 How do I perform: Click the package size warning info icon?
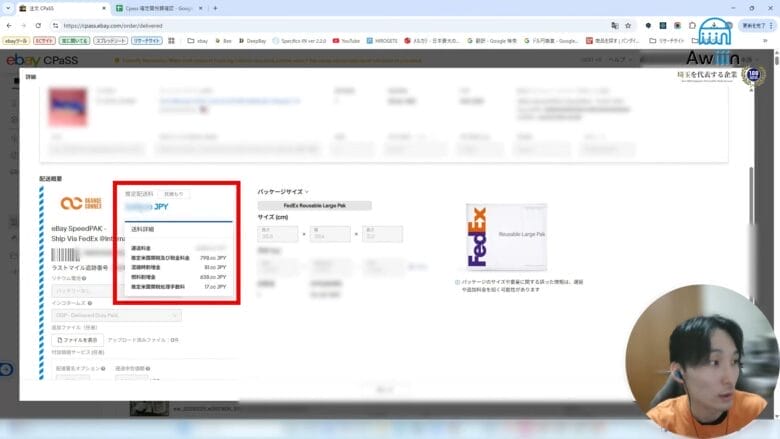click(457, 282)
